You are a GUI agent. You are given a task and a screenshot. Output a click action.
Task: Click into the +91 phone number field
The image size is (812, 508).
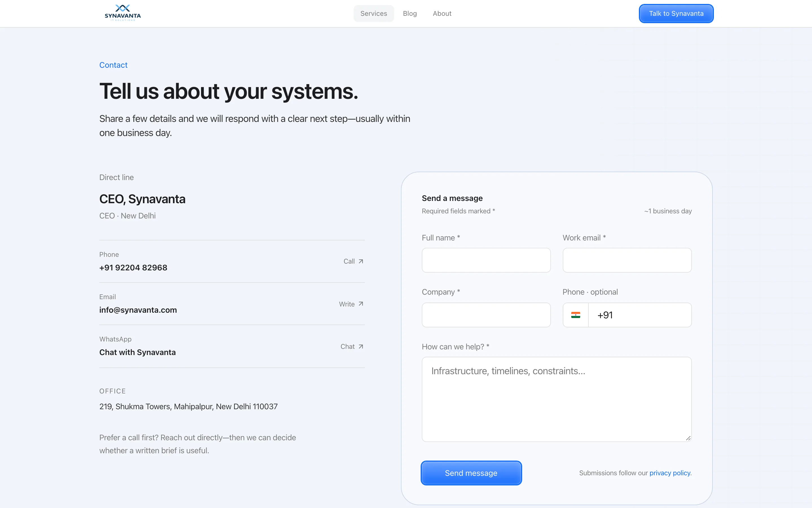[x=639, y=315]
